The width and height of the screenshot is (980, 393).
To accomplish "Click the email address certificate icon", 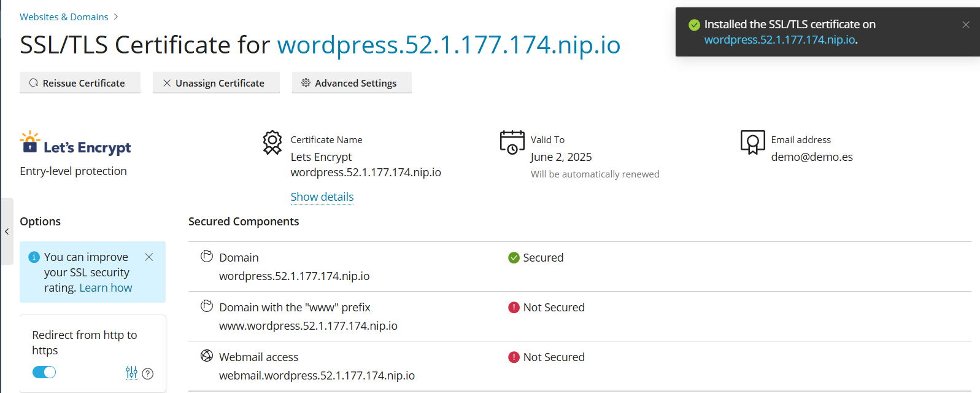I will [x=752, y=142].
